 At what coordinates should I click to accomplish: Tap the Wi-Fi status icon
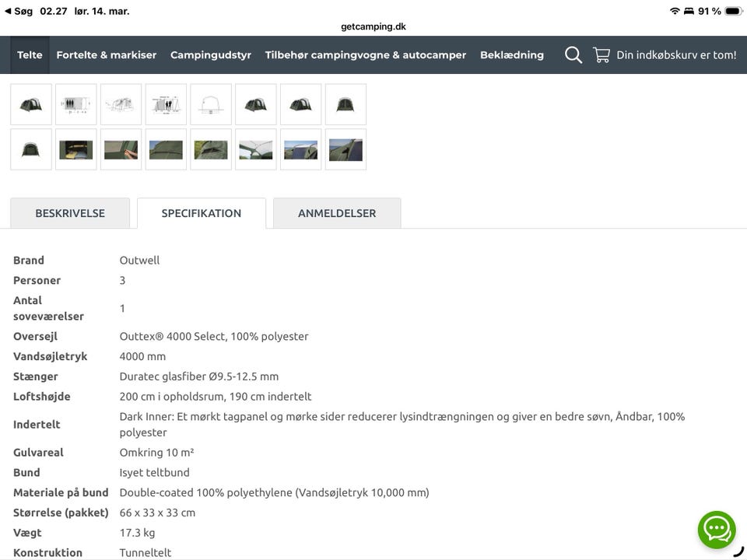tap(675, 11)
